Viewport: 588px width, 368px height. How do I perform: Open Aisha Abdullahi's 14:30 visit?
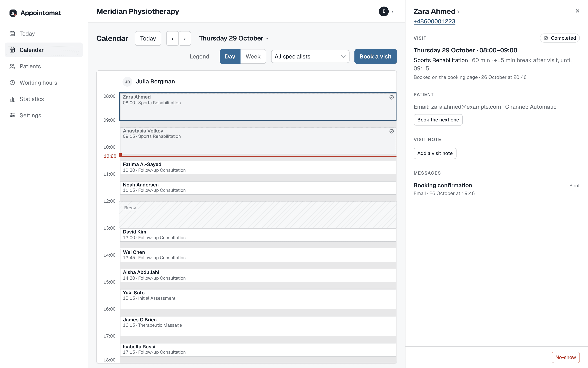[x=258, y=275]
